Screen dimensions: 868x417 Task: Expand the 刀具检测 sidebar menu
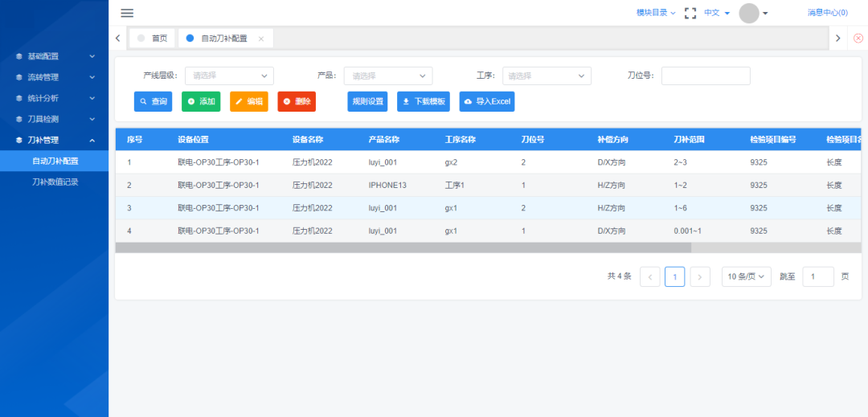click(55, 119)
